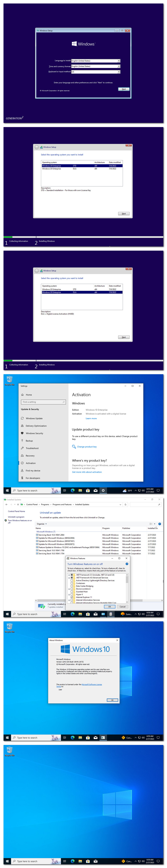Toggle the .NET Framework 3.5 checkbox
This screenshot has height=868, width=167.
coord(72,575)
